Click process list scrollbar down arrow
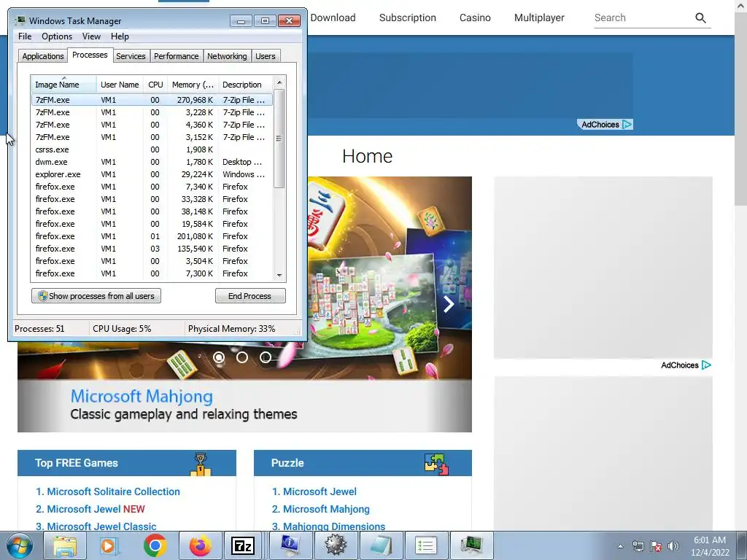Viewport: 747px width, 560px height. [x=279, y=275]
